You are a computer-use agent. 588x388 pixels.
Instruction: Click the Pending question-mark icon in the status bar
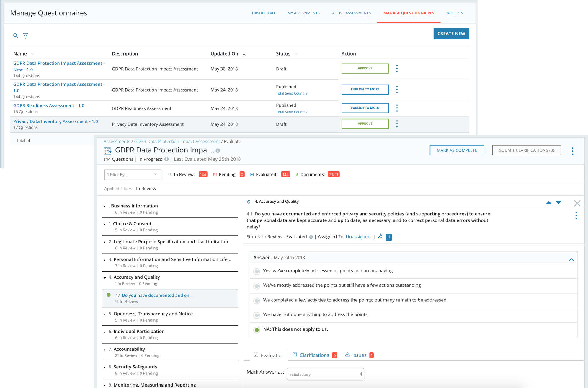[x=215, y=175]
